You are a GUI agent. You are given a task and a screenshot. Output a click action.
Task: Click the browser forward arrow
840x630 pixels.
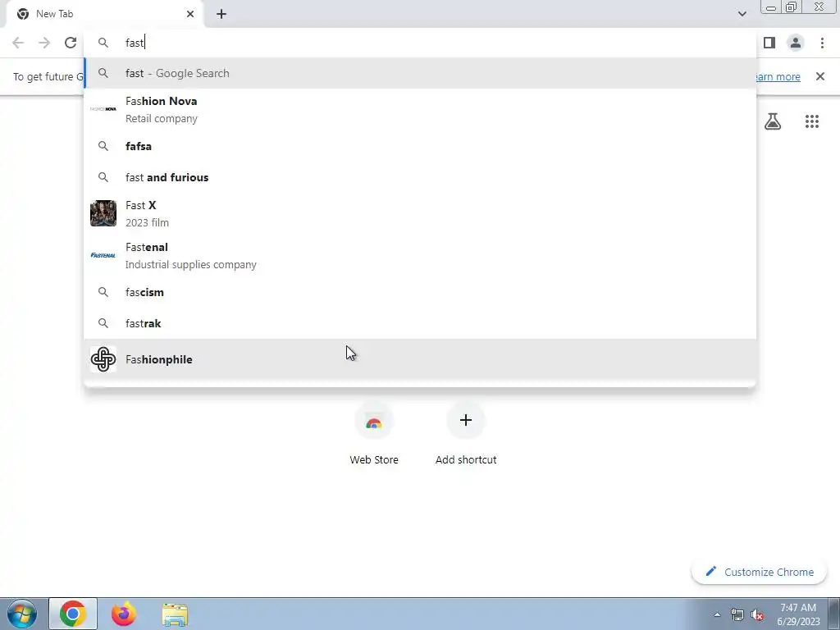point(44,43)
